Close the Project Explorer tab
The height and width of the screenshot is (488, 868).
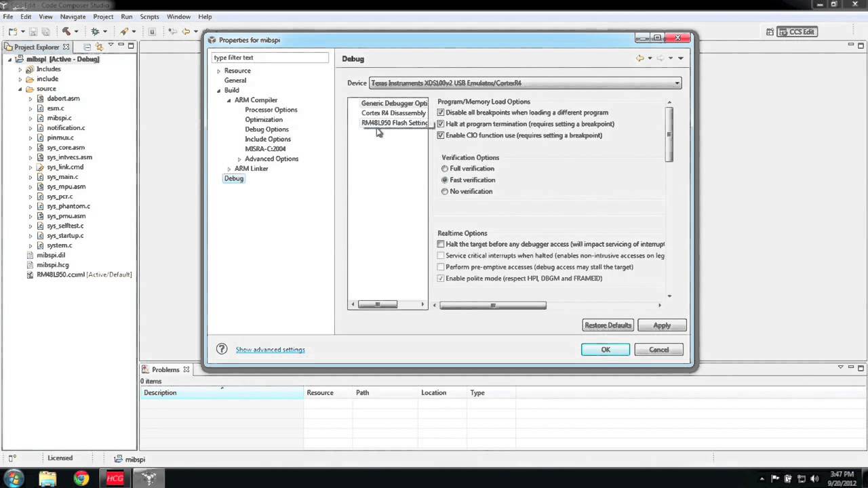click(x=66, y=47)
